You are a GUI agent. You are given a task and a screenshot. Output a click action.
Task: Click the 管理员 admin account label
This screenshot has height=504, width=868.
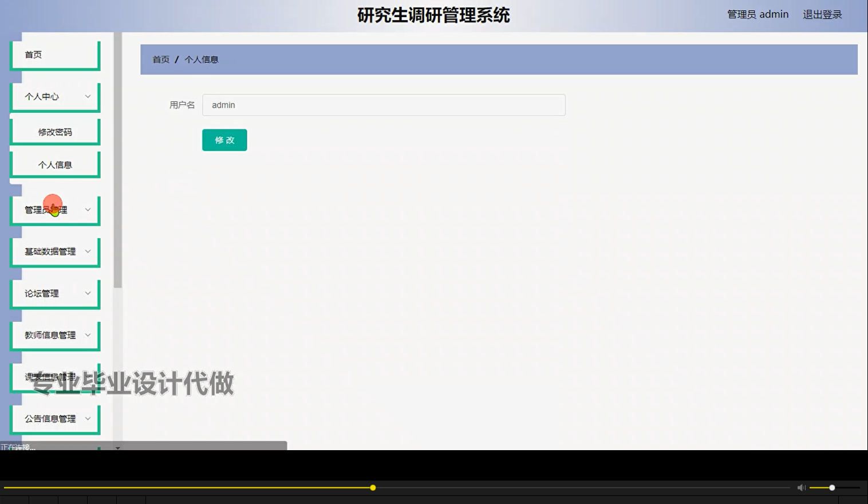(757, 14)
